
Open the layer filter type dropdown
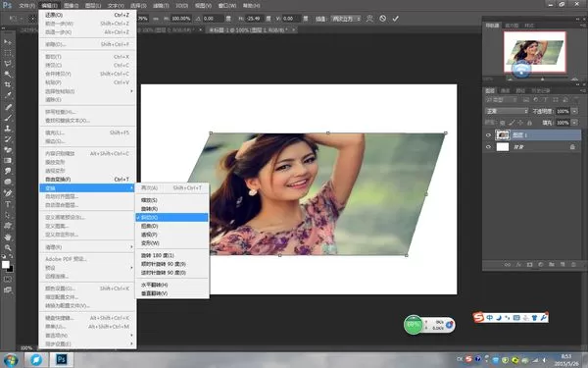click(x=502, y=100)
